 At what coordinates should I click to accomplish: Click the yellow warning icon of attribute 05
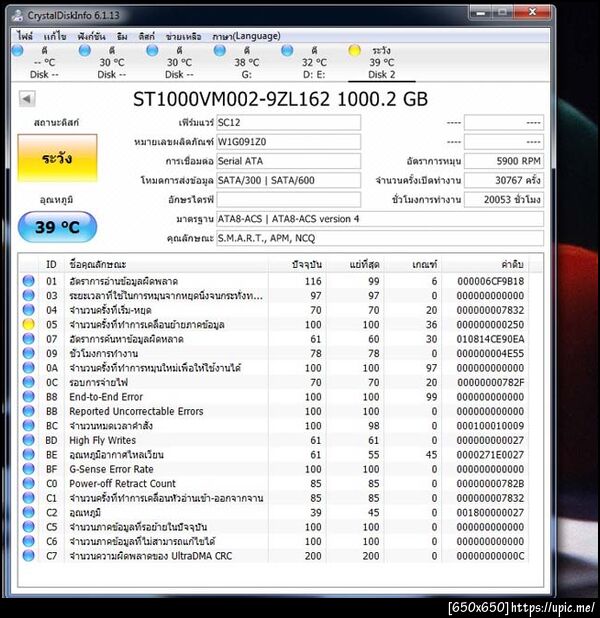[28, 324]
